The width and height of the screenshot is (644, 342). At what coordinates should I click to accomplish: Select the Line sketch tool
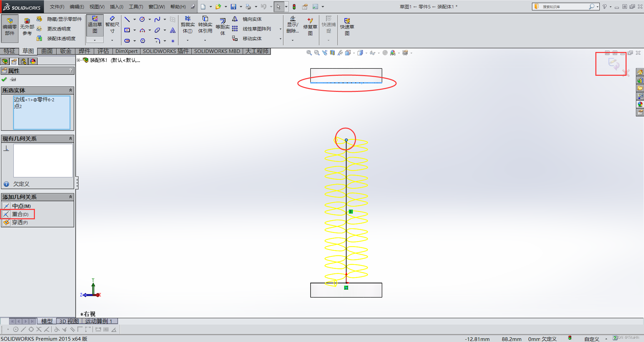(x=127, y=19)
